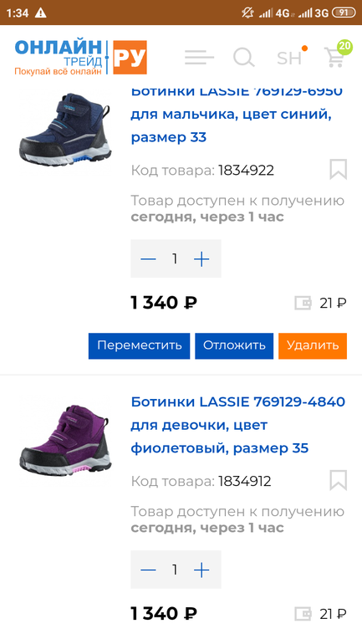Tap the bonus wallet icon beside 1 340 ₽ blue boots
Image resolution: width=362 pixels, height=644 pixels.
click(x=303, y=303)
